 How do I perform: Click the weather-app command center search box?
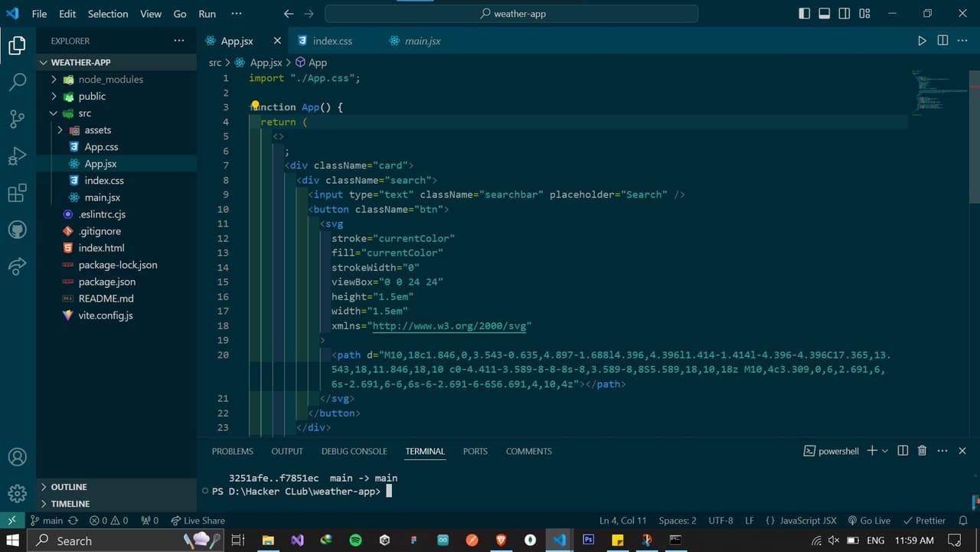pos(511,14)
